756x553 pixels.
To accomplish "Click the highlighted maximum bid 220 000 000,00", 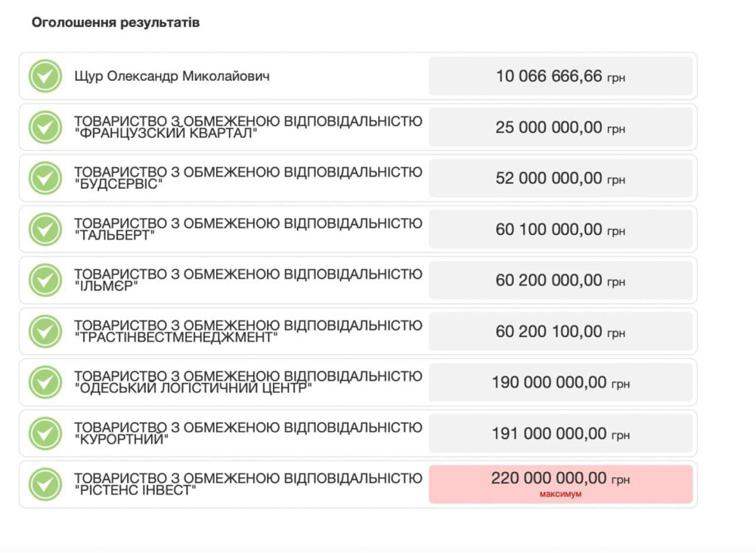I will (560, 479).
